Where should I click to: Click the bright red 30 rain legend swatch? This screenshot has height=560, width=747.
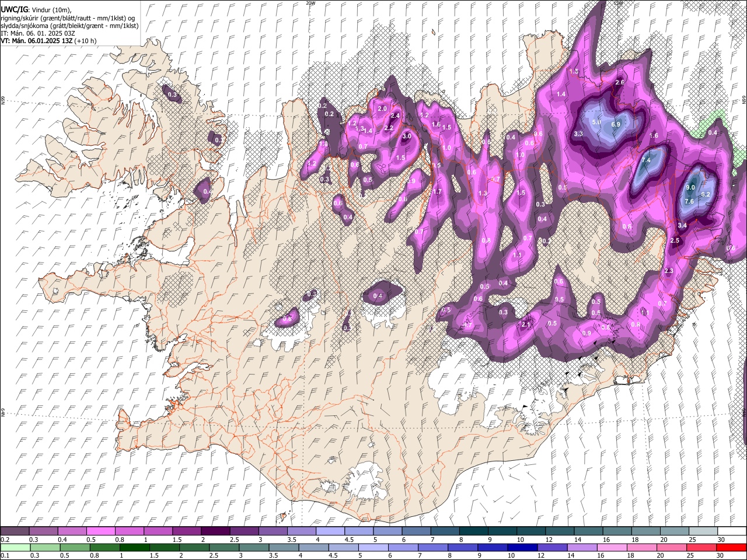click(x=731, y=547)
